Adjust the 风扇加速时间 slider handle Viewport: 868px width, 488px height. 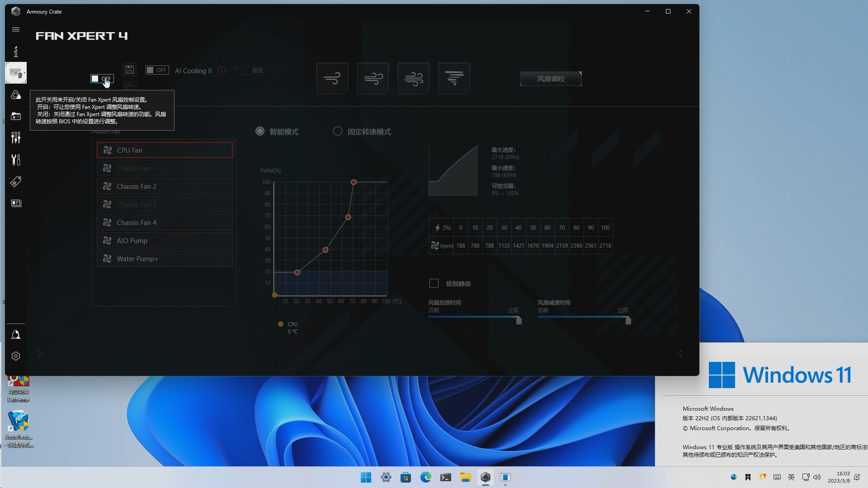coord(519,320)
